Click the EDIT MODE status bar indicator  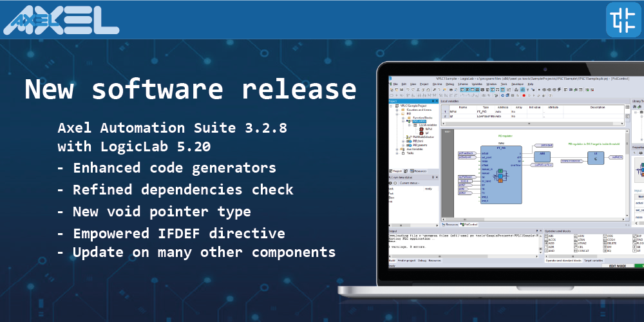click(618, 266)
